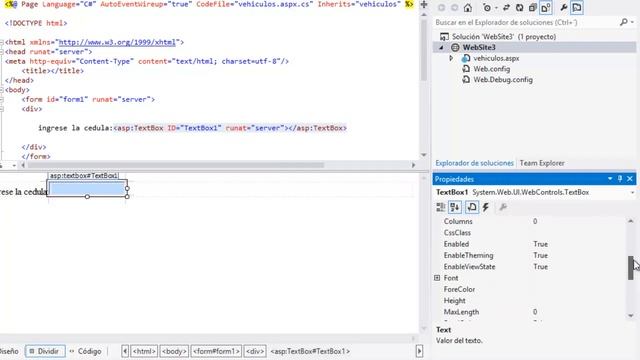640x360 pixels.
Task: Click the Categorized view icon in Propiedades
Action: pos(441,207)
